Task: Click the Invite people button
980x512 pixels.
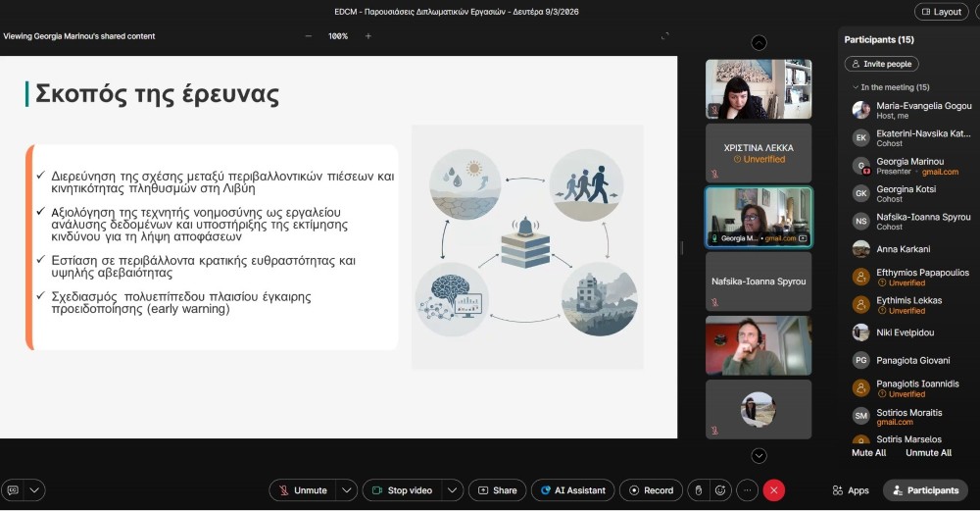Action: 881,64
